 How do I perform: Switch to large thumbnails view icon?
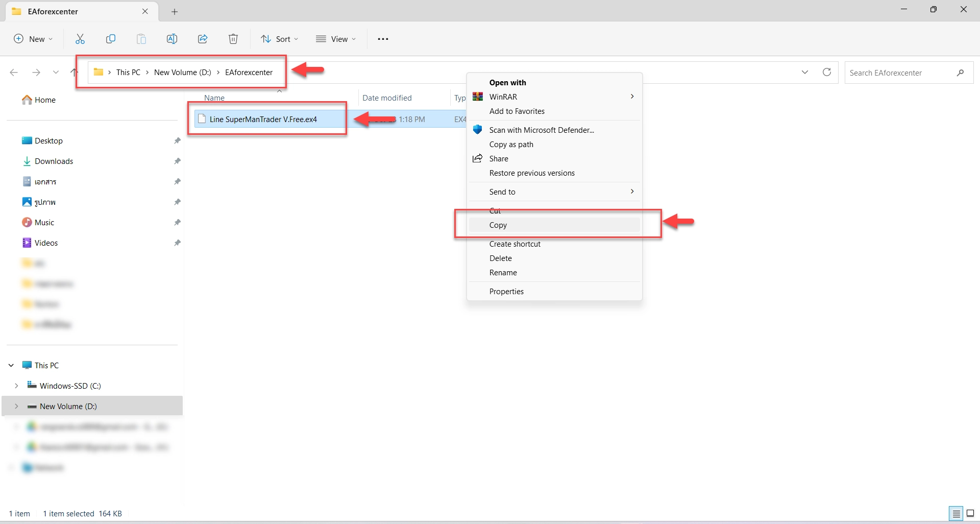(970, 513)
